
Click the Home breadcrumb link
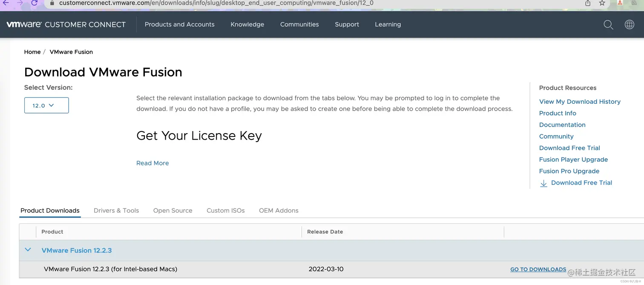pos(32,52)
